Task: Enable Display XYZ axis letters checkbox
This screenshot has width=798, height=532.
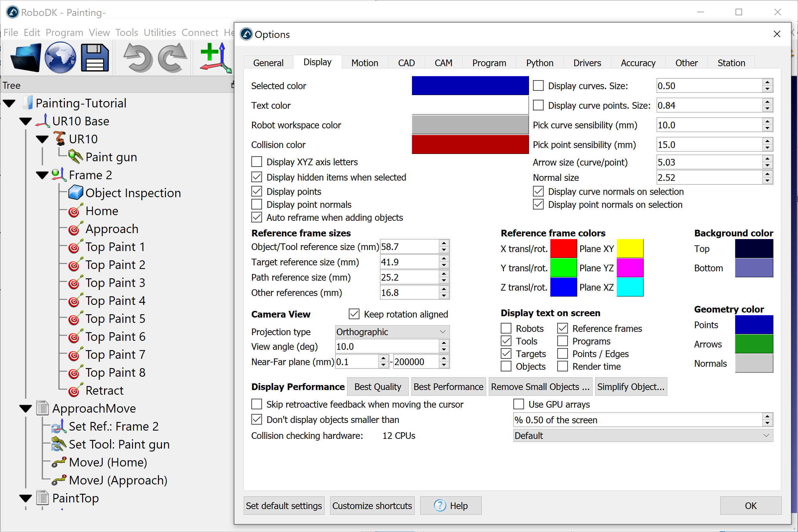Action: (257, 162)
